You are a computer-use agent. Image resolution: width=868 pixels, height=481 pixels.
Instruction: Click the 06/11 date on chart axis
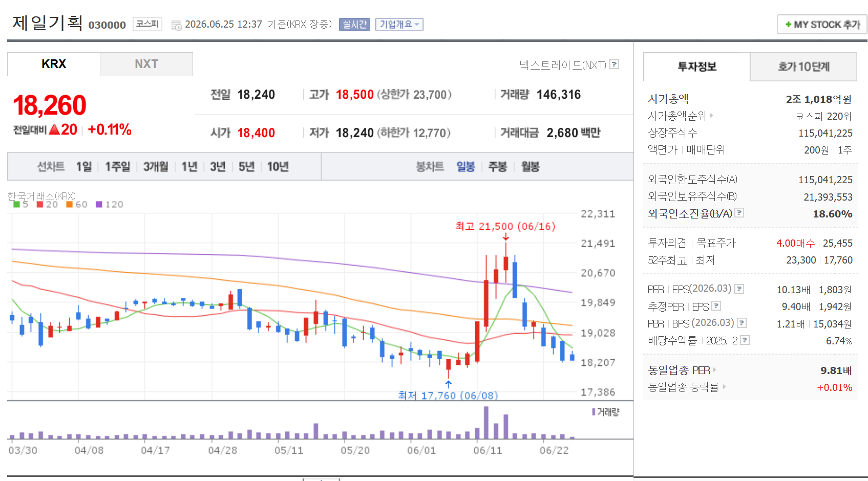pos(488,450)
